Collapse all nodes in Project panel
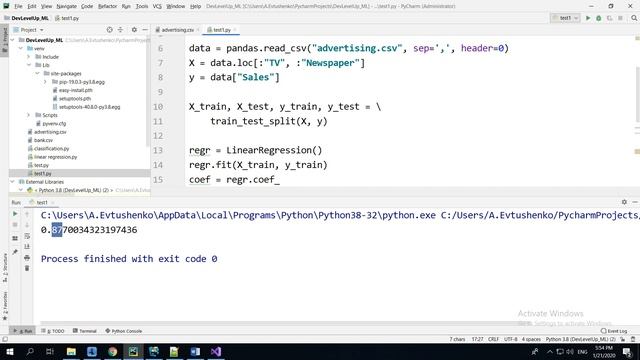Image resolution: width=640 pixels, height=360 pixels. 120,30
